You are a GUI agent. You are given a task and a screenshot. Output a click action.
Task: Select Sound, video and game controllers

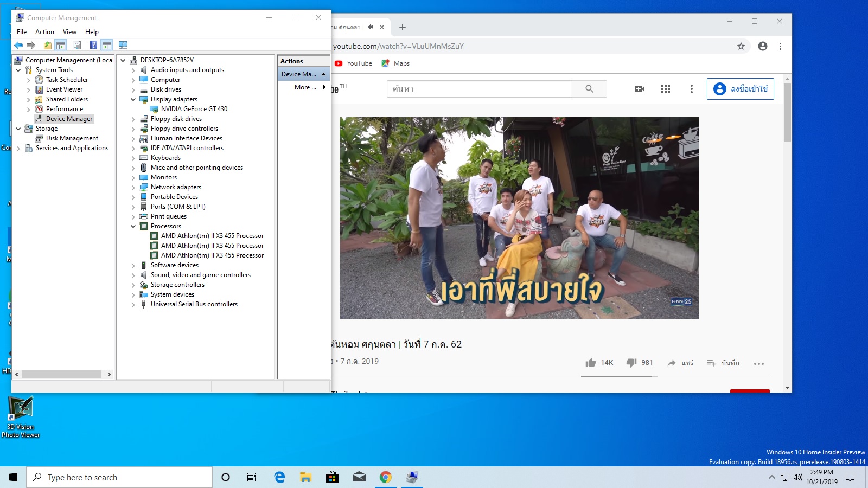tap(201, 275)
